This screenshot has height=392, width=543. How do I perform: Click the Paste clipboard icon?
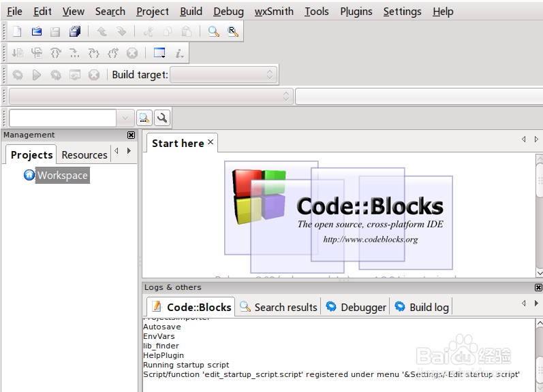point(187,31)
